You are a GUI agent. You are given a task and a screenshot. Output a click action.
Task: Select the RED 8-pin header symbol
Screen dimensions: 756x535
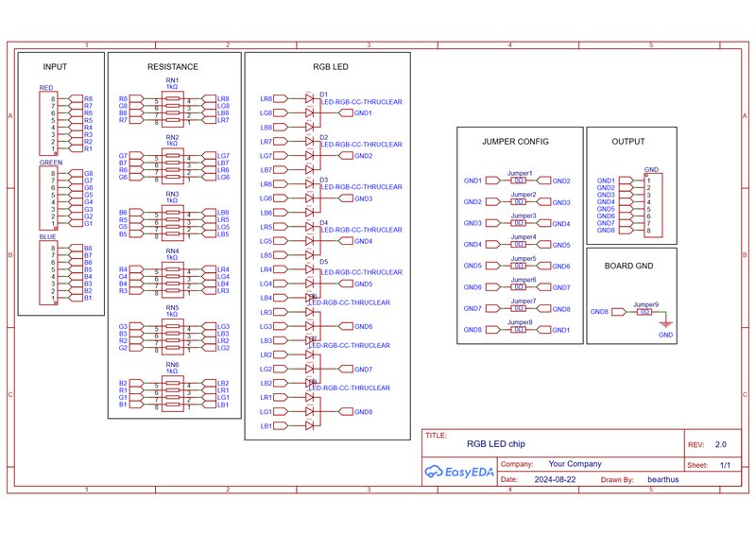click(x=48, y=124)
